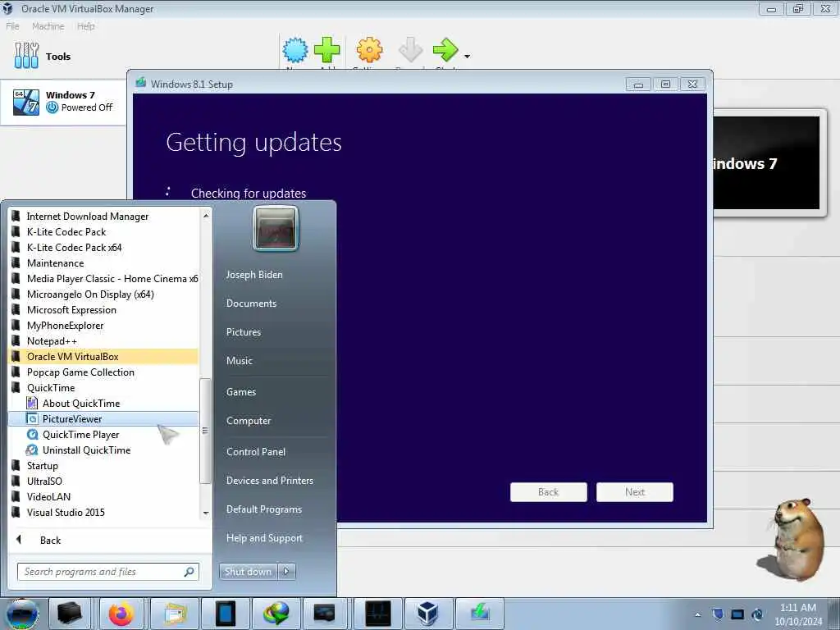Click the Windows Start orb
This screenshot has width=840, height=630.
[x=22, y=614]
